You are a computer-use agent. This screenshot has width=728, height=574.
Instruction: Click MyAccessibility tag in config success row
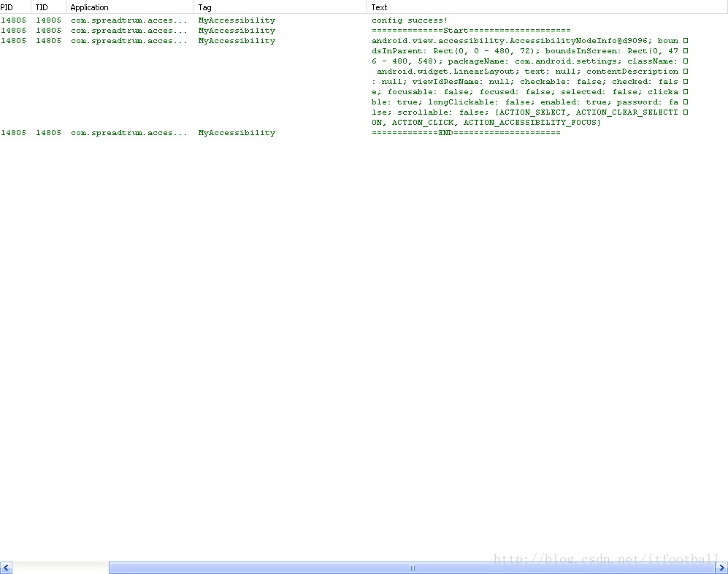tap(237, 20)
